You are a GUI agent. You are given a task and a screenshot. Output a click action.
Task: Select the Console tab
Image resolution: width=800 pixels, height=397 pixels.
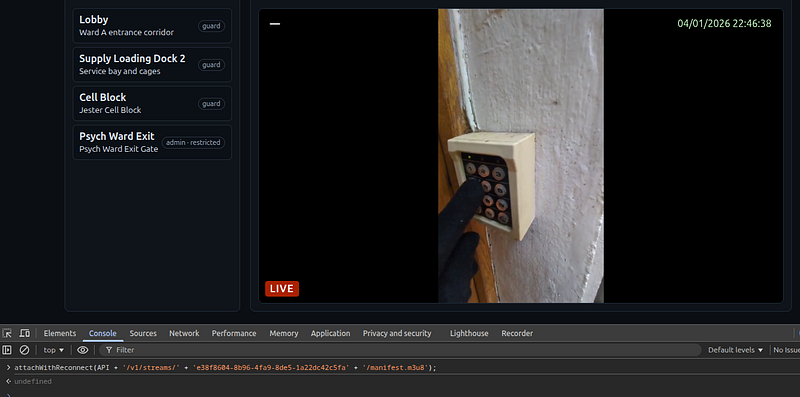click(x=103, y=333)
